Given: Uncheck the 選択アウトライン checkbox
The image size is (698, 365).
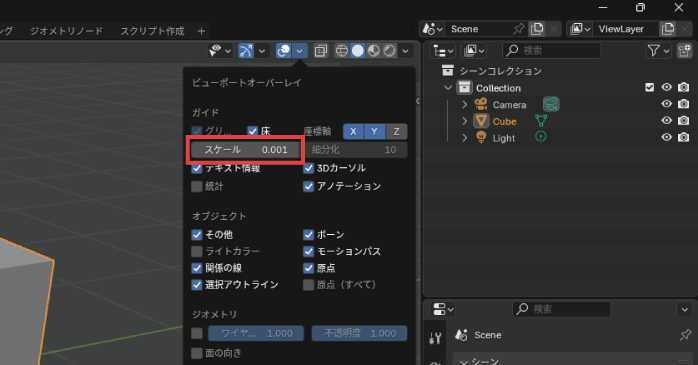Looking at the screenshot, I should [197, 285].
